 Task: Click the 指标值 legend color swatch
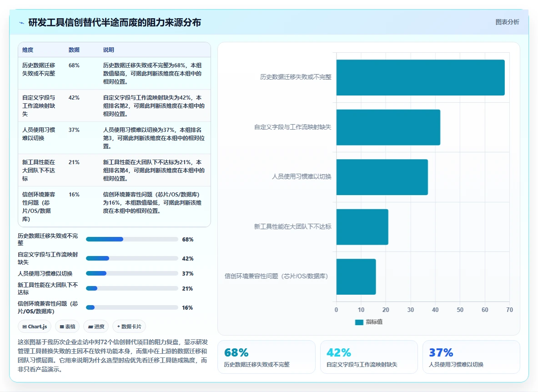pos(359,322)
